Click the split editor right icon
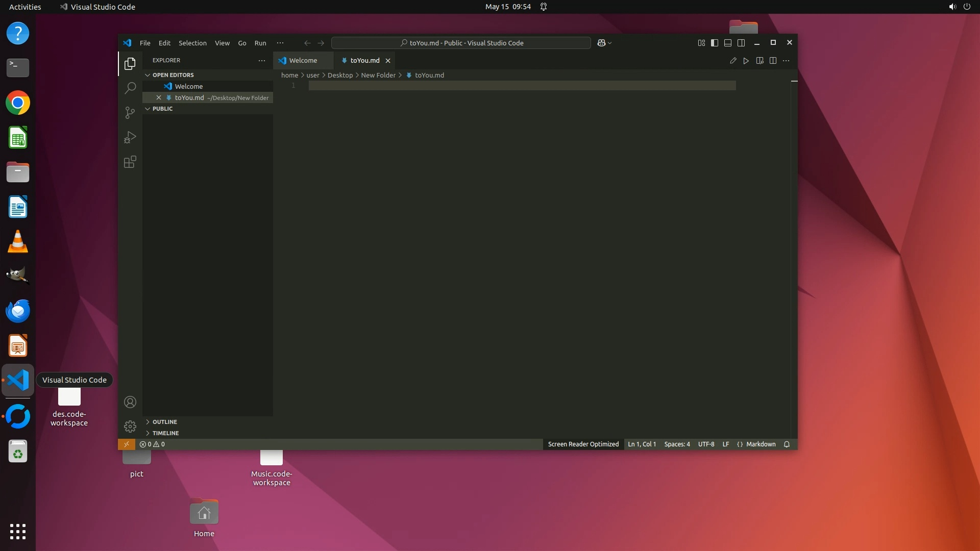 coord(773,61)
